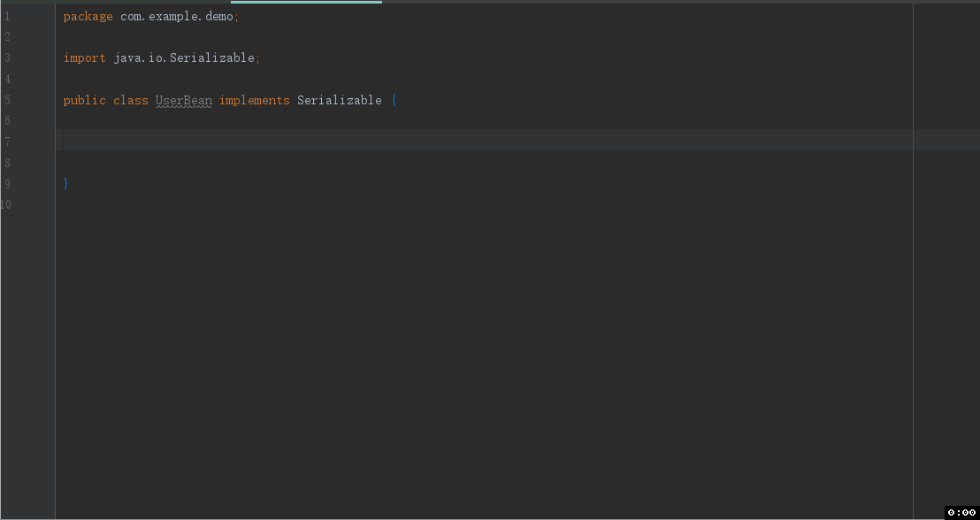Click the class keyword on line 5
Viewport: 980px width, 520px height.
(130, 100)
